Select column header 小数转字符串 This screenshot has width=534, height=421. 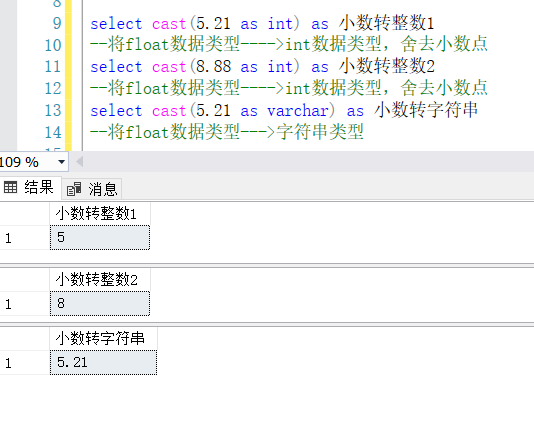[x=104, y=339]
